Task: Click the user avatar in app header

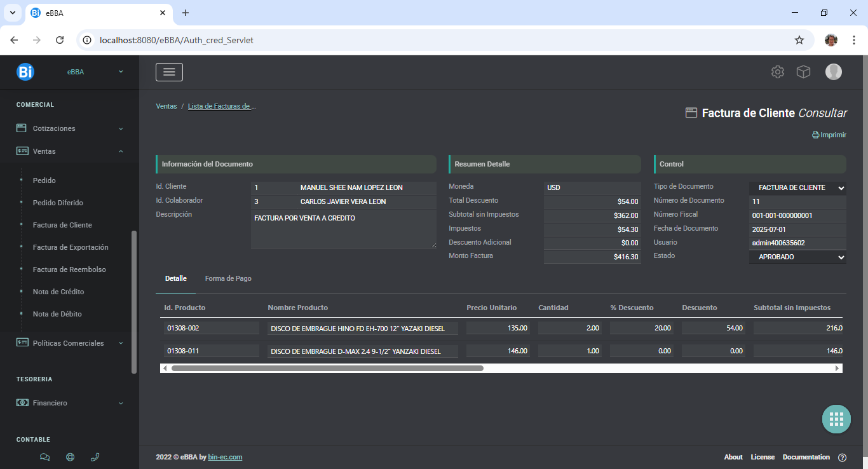Action: tap(833, 72)
